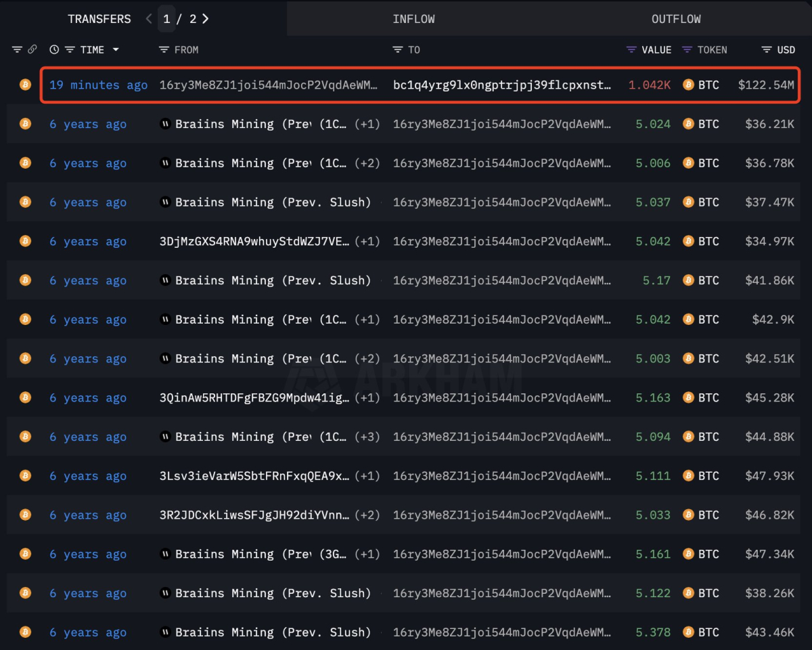Expand the (+2) senders in $36.78K row
Image resolution: width=812 pixels, height=650 pixels.
click(x=367, y=163)
